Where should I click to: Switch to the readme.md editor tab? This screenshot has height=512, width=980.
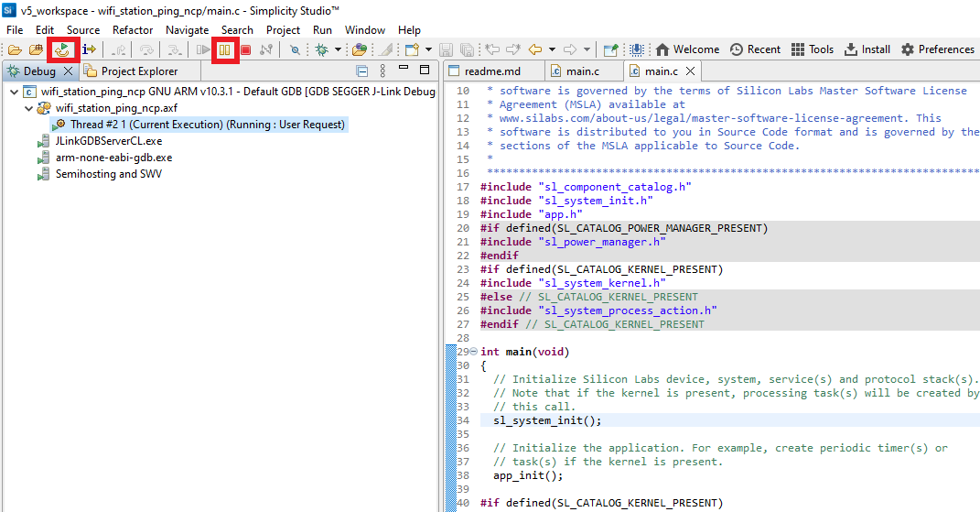click(492, 71)
